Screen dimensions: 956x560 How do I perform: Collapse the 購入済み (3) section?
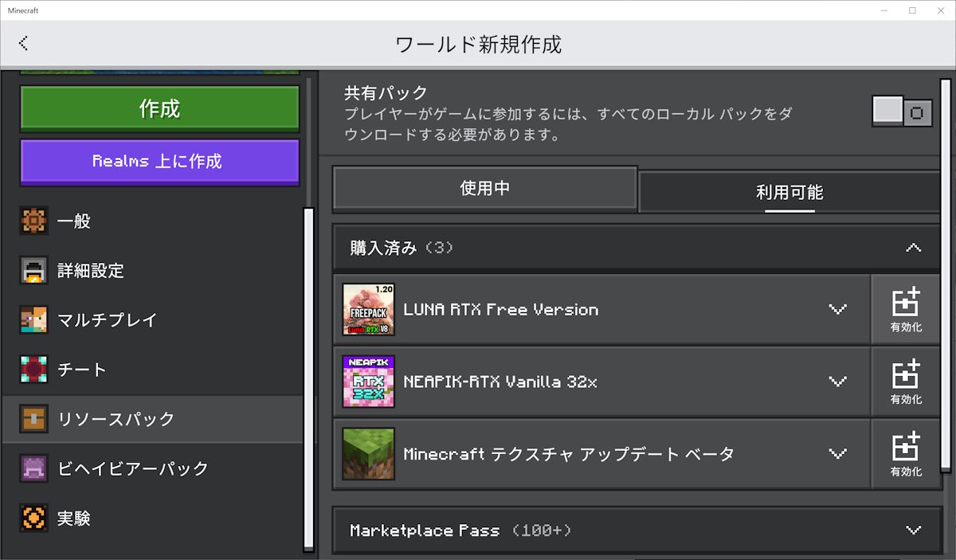(x=637, y=248)
